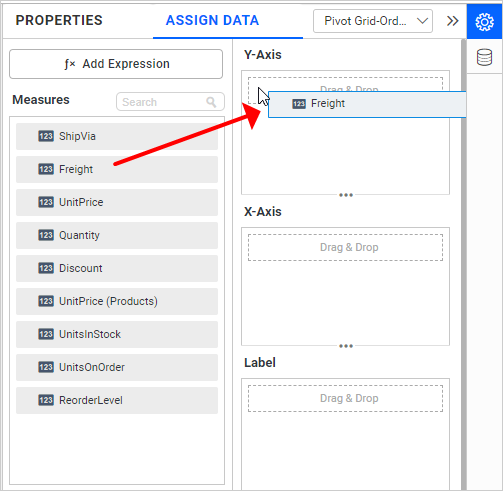Image resolution: width=503 pixels, height=491 pixels.
Task: Select the UnitPrice (Products) measure
Action: (117, 301)
